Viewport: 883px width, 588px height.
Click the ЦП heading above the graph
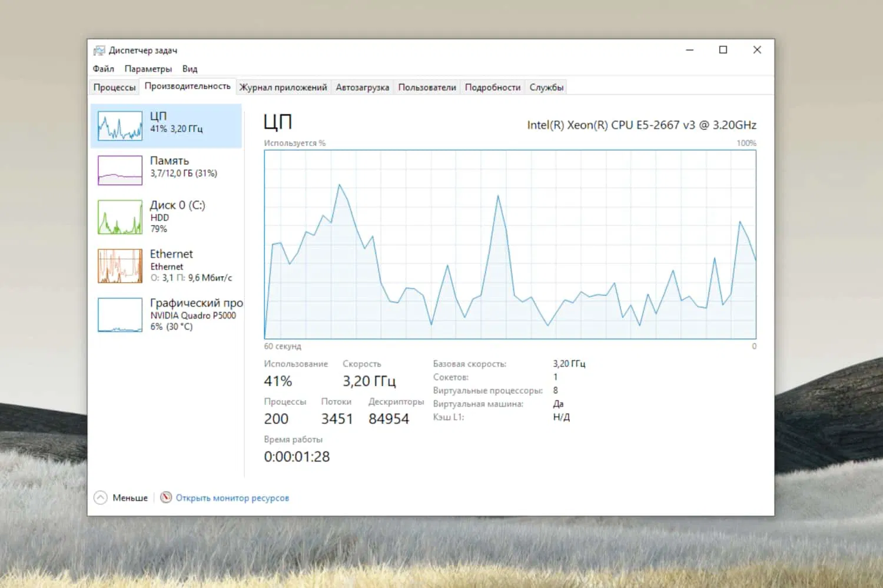point(278,122)
